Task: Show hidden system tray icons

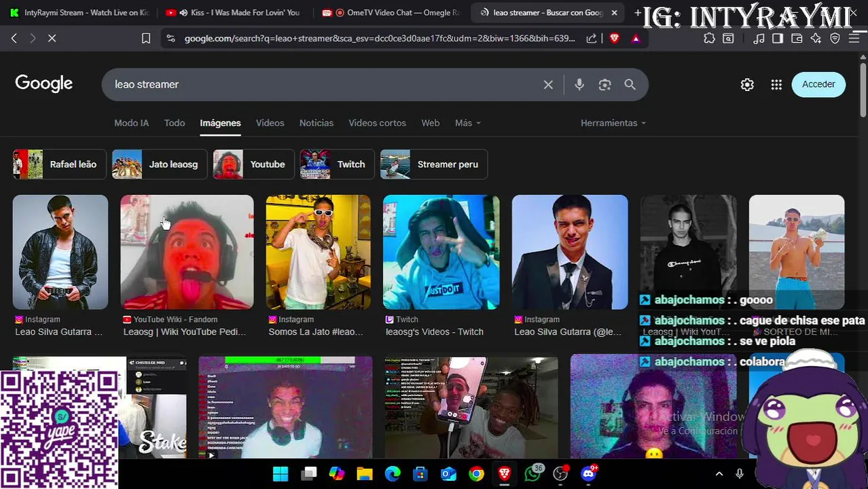Action: coord(719,473)
